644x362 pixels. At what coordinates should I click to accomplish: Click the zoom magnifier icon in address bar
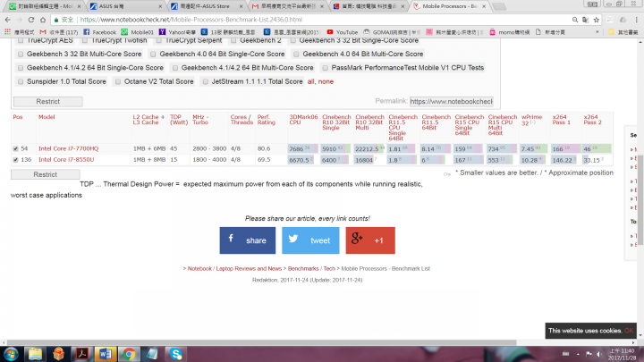click(575, 20)
